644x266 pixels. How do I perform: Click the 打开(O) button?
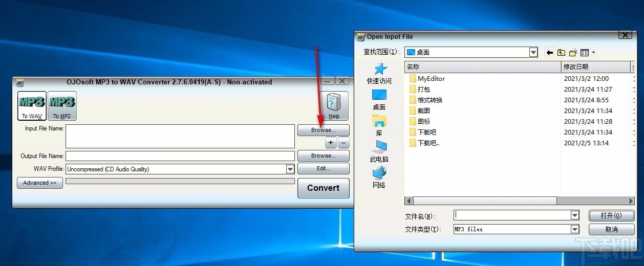pos(611,215)
